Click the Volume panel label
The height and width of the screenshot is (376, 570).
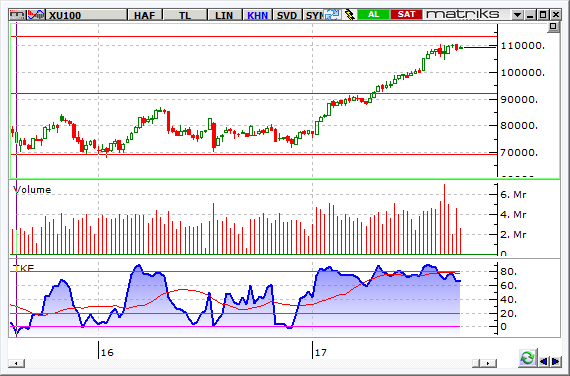coord(32,190)
